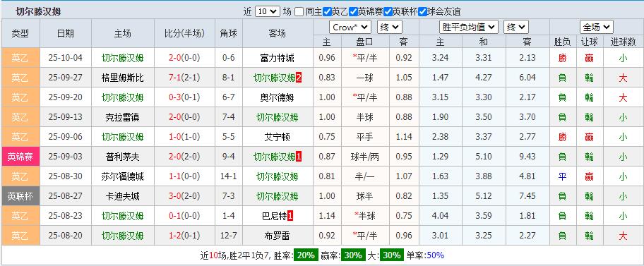The width and height of the screenshot is (644, 266).
Task: Click the 角球 column header
Action: (229, 33)
